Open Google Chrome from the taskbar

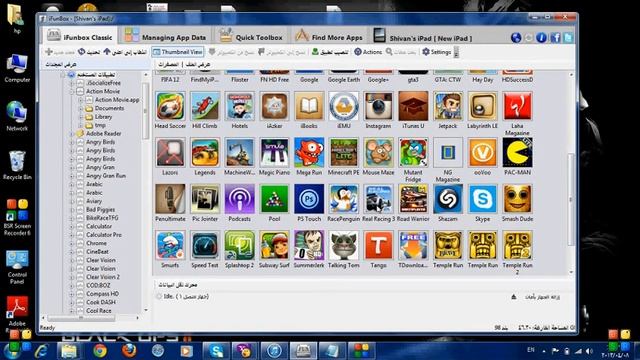coord(100,351)
